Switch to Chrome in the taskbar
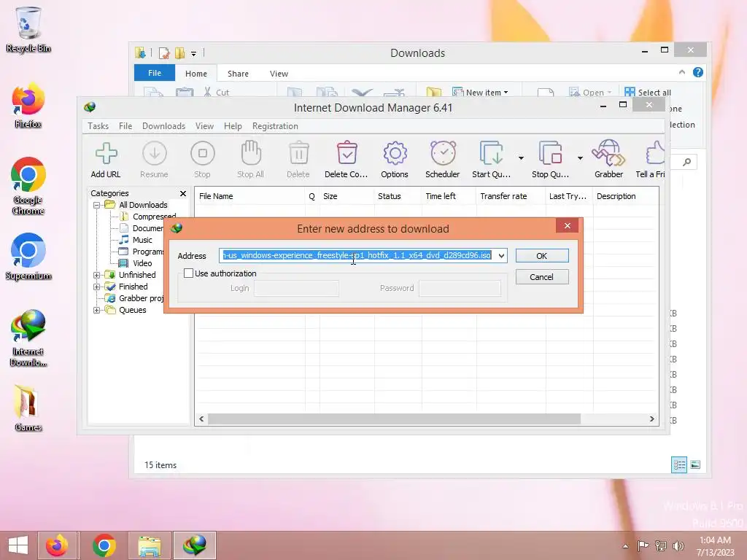Viewport: 747px width, 560px height. point(104,545)
